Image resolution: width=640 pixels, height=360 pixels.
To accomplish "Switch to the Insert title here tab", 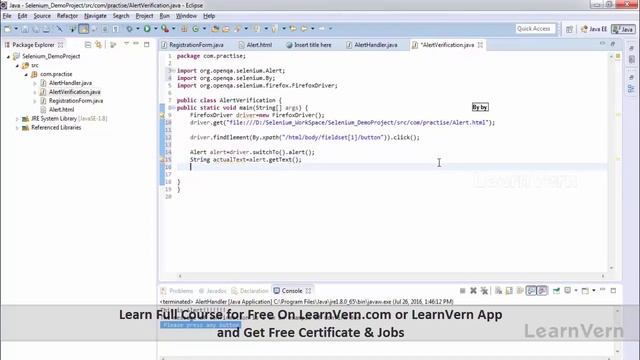I will coord(309,45).
